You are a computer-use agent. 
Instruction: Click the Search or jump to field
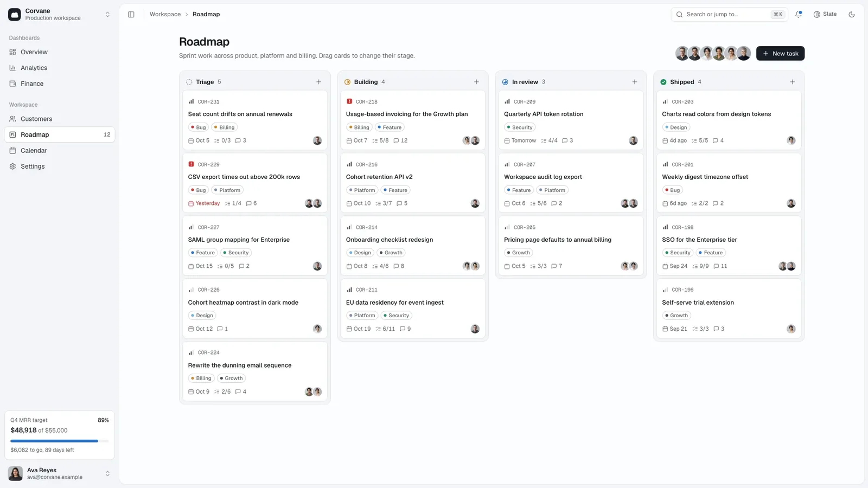coord(729,15)
